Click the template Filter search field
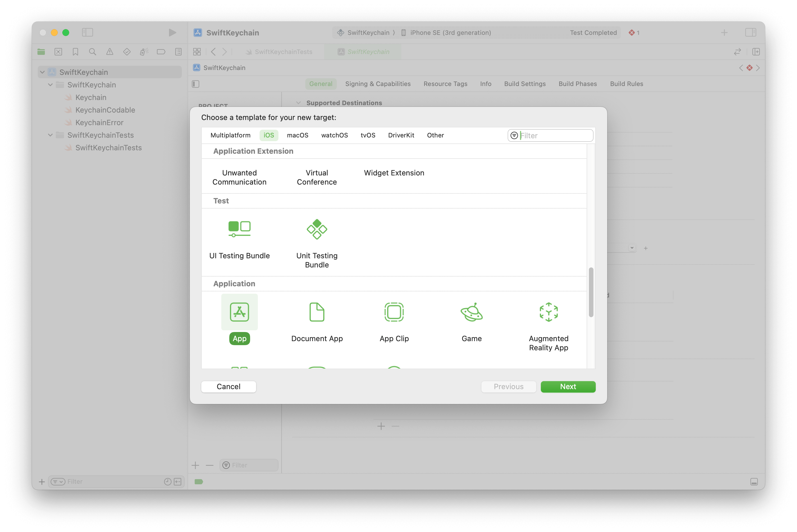 [x=551, y=135]
